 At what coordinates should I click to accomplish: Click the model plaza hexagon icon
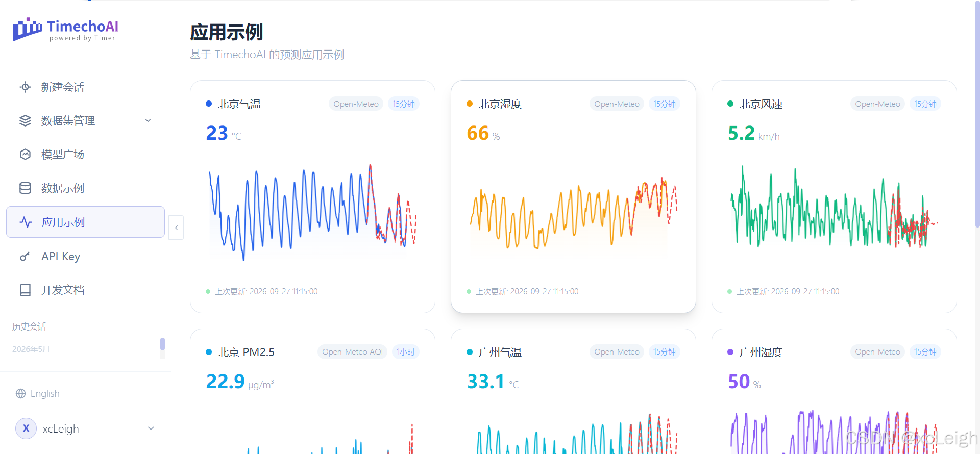coord(25,155)
